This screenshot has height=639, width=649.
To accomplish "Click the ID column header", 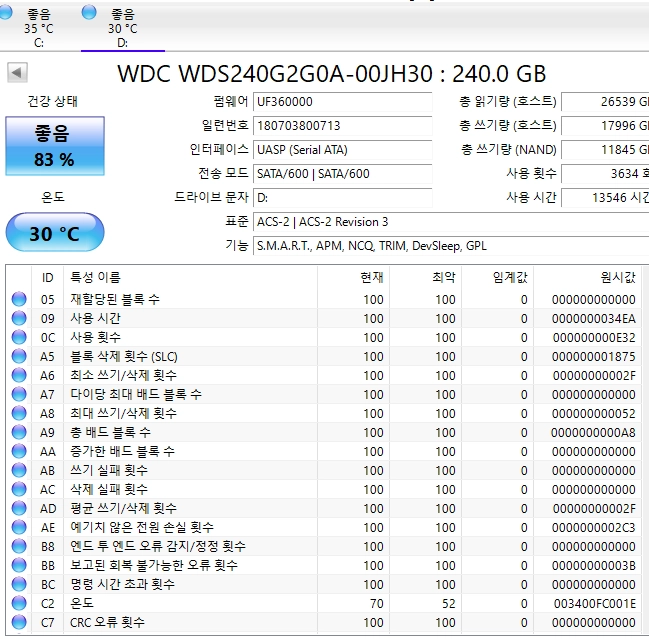I will pos(48,277).
